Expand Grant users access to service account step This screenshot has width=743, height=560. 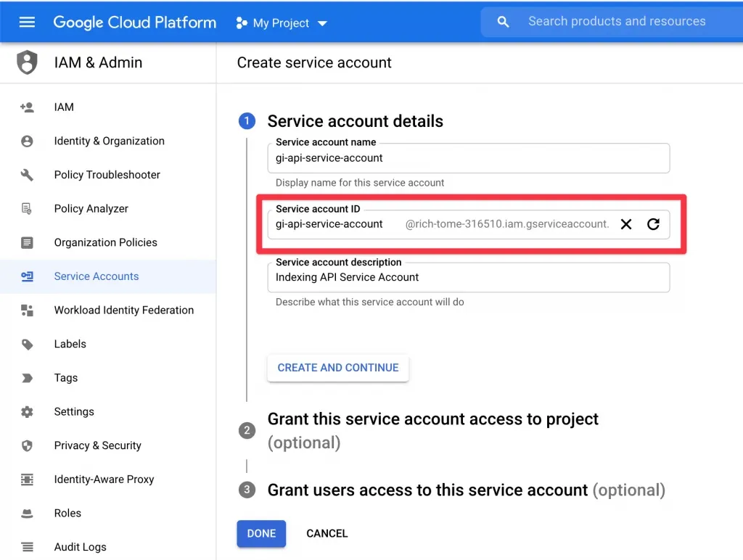[467, 490]
